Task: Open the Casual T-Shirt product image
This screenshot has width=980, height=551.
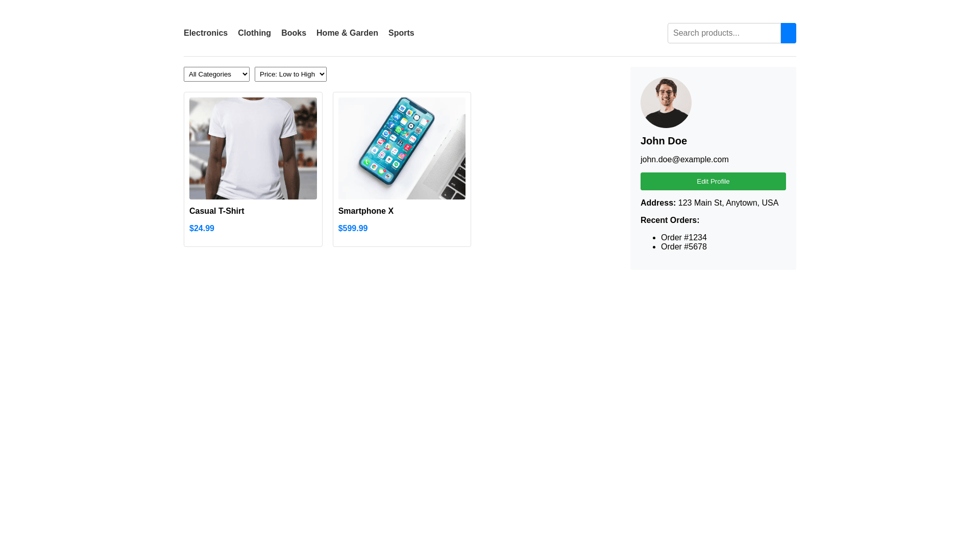Action: coord(253,148)
